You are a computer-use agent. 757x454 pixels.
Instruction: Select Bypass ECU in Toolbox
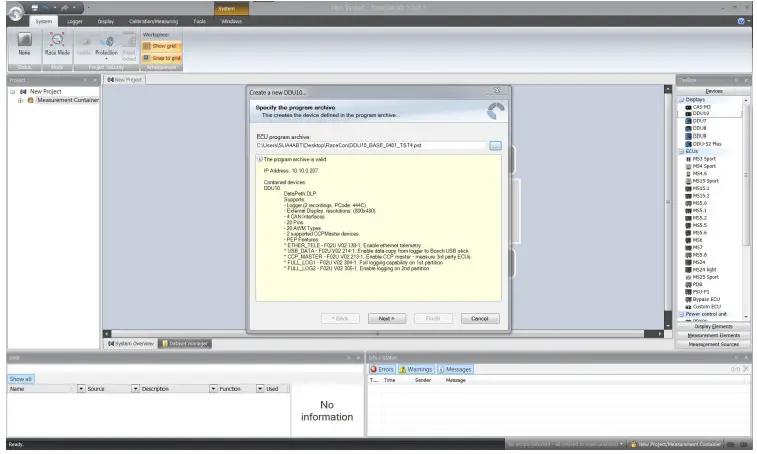tap(702, 299)
